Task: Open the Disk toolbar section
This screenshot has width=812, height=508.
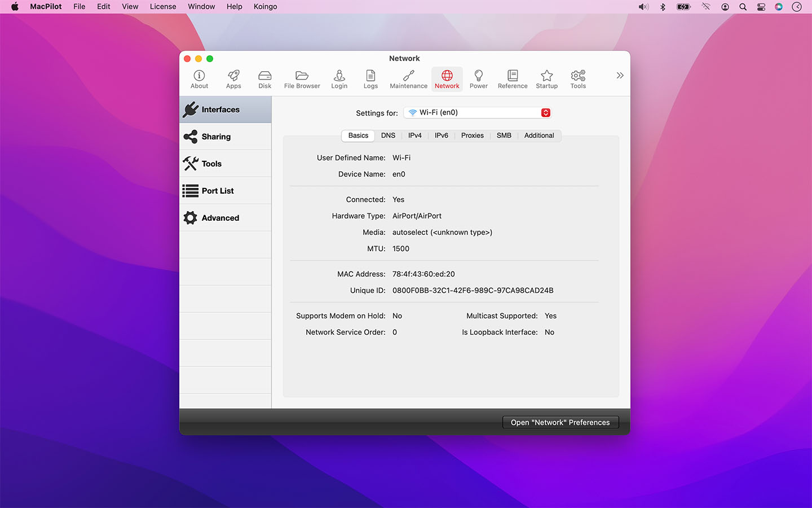Action: pos(264,79)
